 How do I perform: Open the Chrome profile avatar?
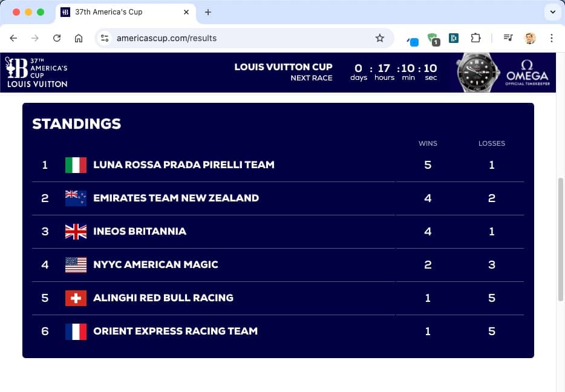pyautogui.click(x=530, y=38)
